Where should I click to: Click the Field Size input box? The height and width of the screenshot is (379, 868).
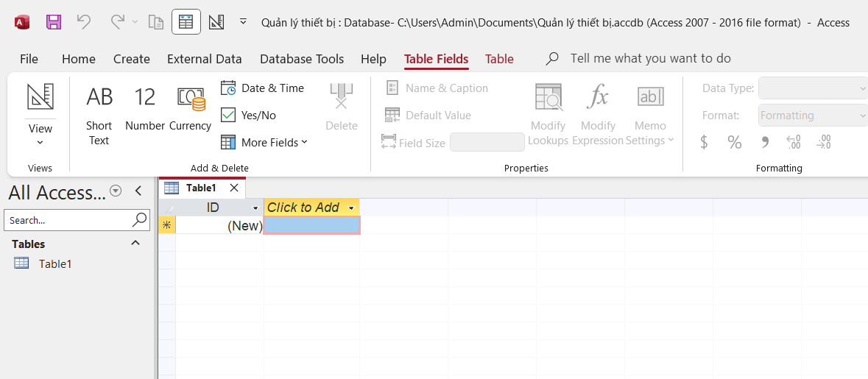tap(487, 142)
